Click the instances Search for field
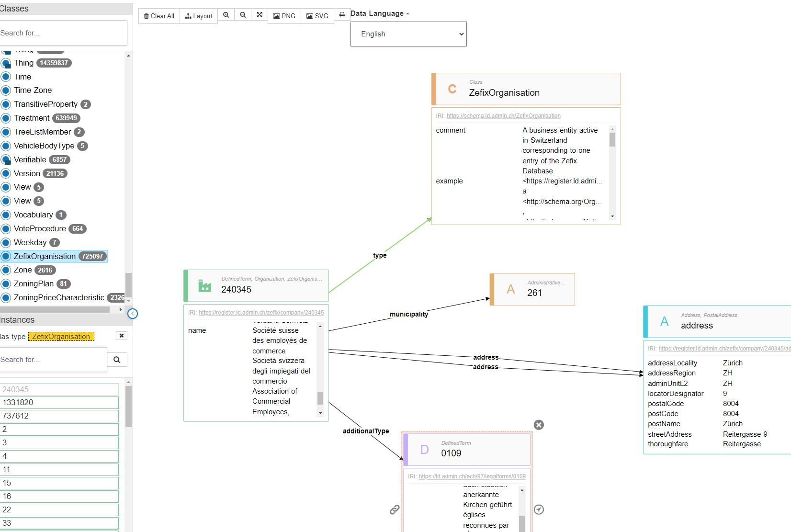This screenshot has width=791, height=532. pos(53,359)
